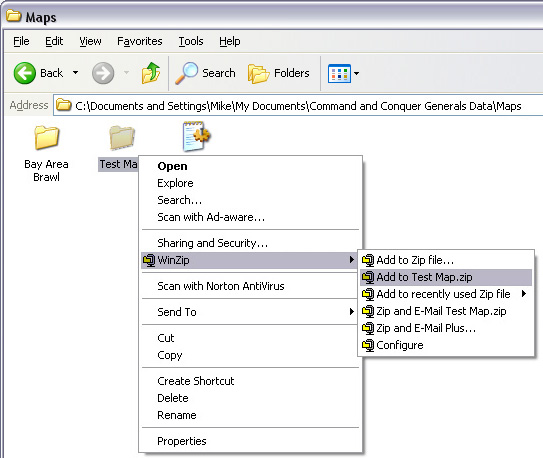The height and width of the screenshot is (458, 543).
Task: Click the Folders toolbar button
Action: pyautogui.click(x=279, y=73)
